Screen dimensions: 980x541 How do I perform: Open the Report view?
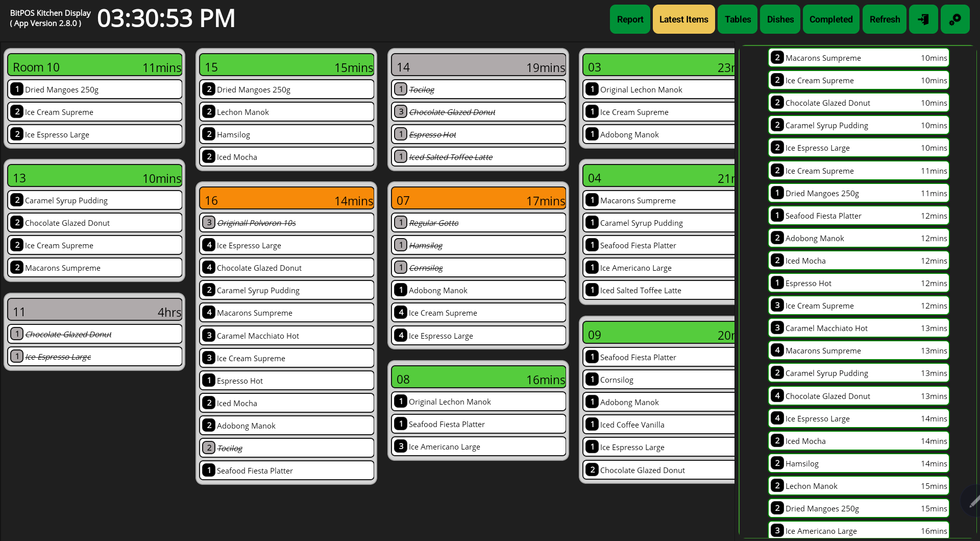(630, 19)
